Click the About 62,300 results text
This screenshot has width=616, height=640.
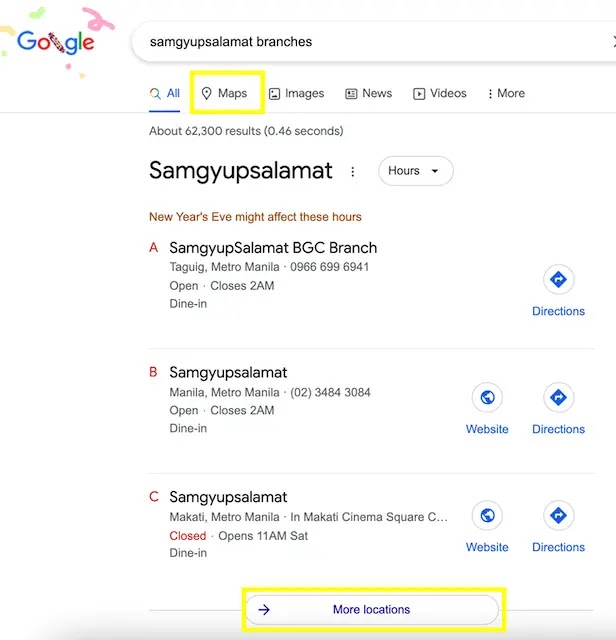coord(246,131)
